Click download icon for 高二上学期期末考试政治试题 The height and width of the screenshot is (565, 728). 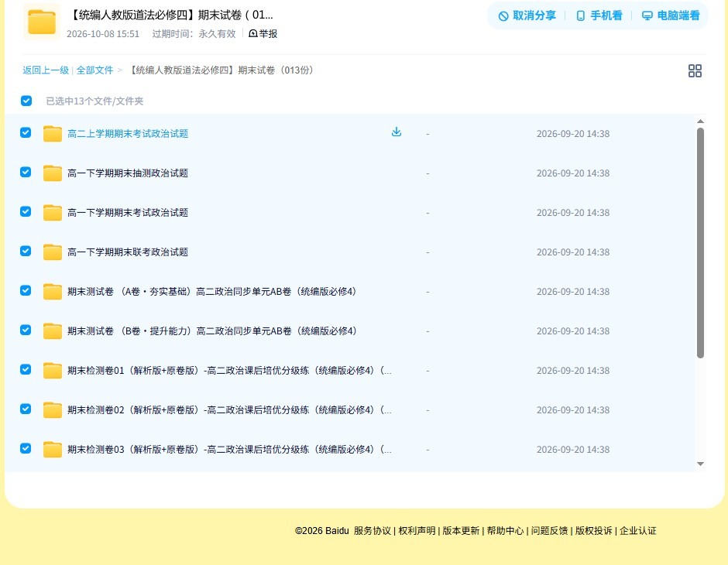click(x=396, y=132)
